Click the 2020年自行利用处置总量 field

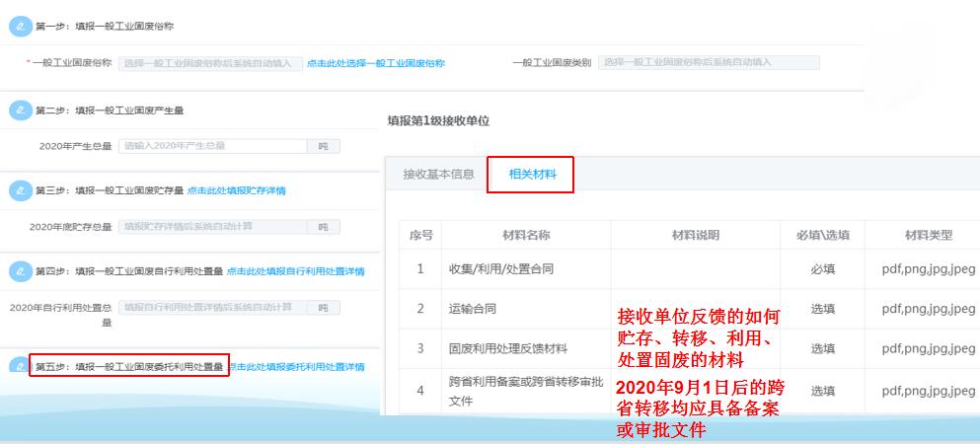(212, 308)
